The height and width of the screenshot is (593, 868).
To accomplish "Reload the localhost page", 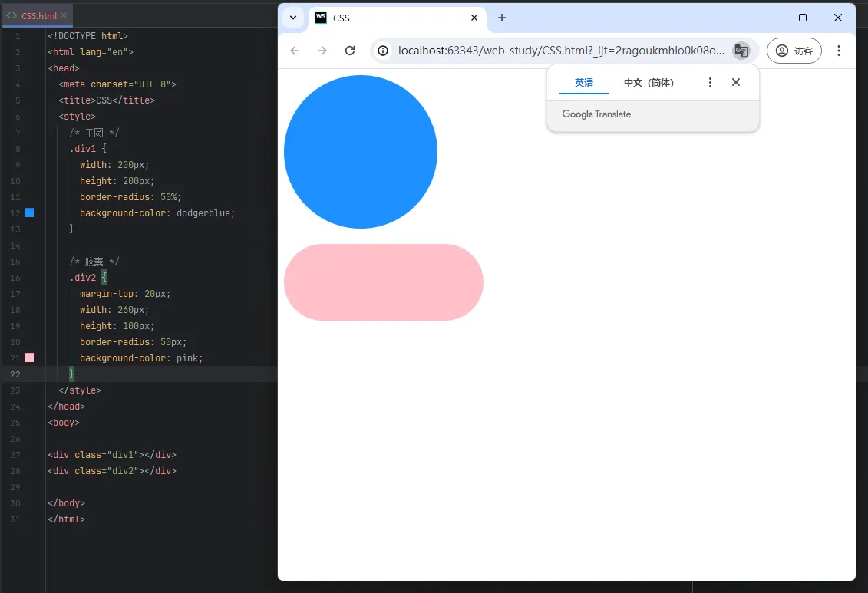I will pyautogui.click(x=350, y=51).
